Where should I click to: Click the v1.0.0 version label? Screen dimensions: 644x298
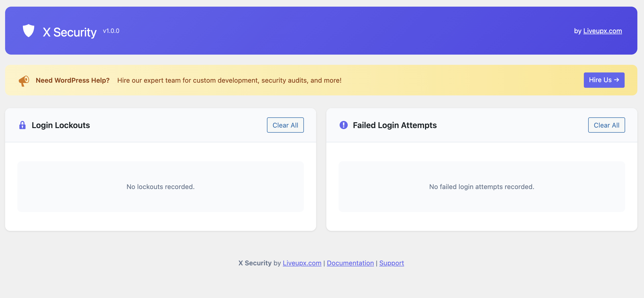click(x=111, y=31)
